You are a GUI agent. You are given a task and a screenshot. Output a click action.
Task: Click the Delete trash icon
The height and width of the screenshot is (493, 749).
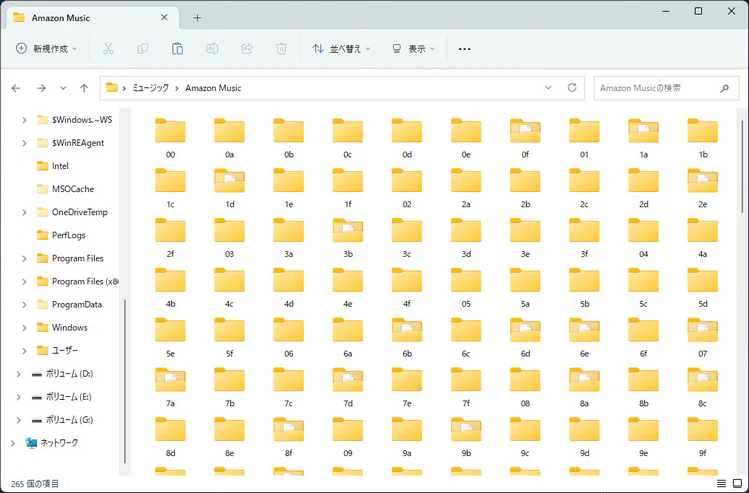281,49
